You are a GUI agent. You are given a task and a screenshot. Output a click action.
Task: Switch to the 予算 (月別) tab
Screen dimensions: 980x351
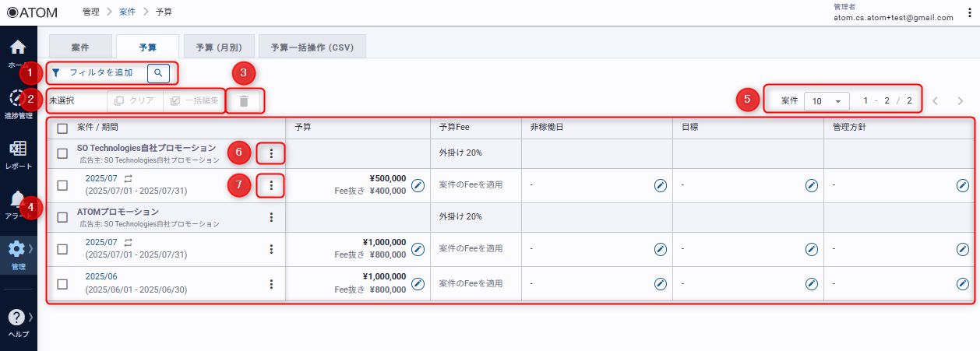coord(218,47)
